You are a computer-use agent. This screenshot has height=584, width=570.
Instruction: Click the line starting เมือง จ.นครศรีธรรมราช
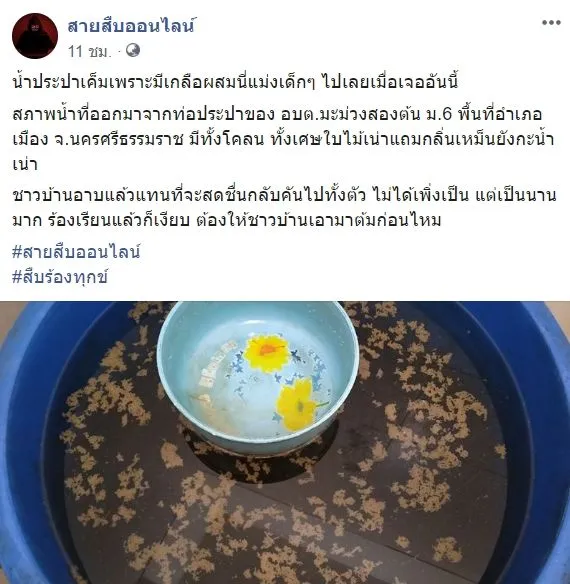(283, 140)
